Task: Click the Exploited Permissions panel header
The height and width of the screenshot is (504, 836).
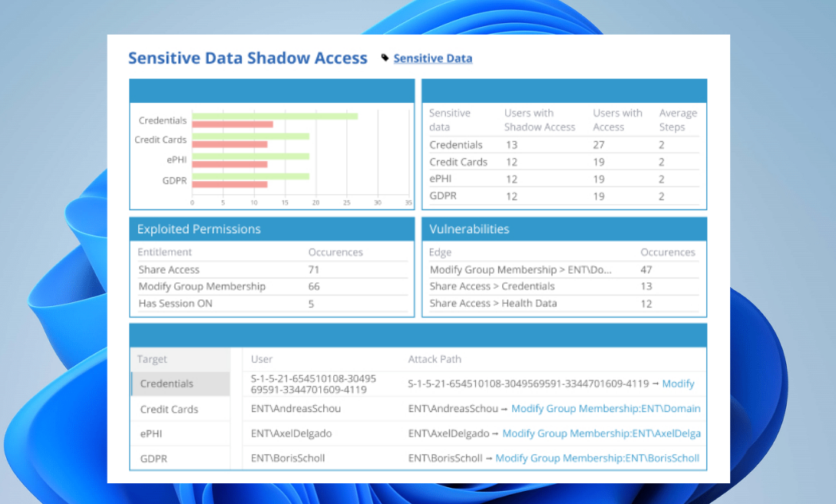Action: [272, 229]
